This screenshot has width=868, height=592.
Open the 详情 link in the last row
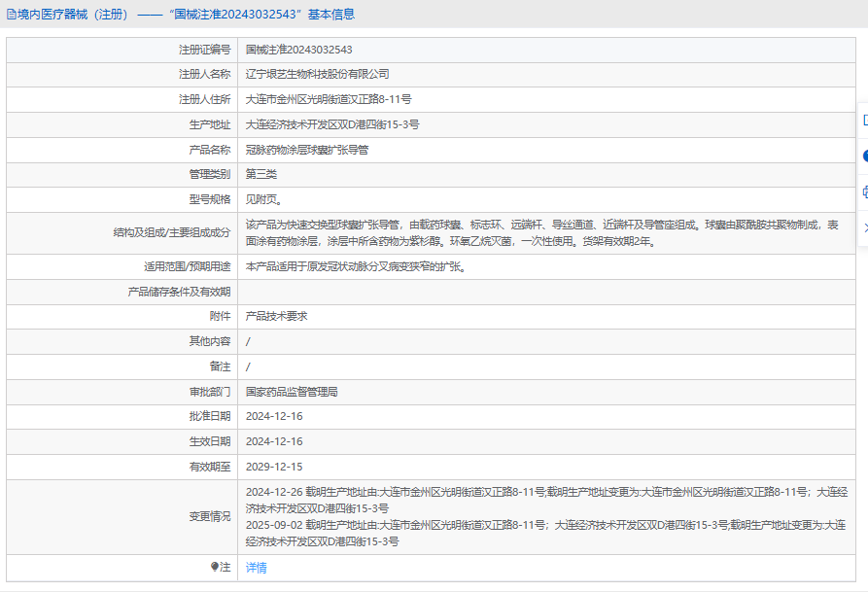[256, 567]
